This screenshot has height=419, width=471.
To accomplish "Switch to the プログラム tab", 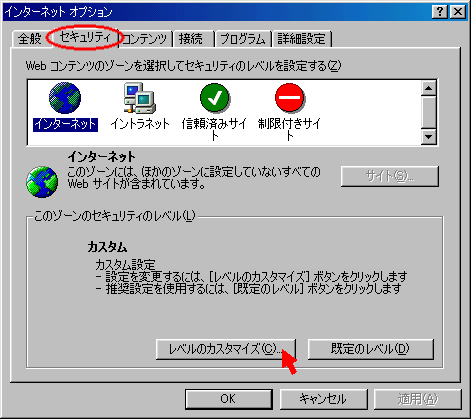I will 243,39.
